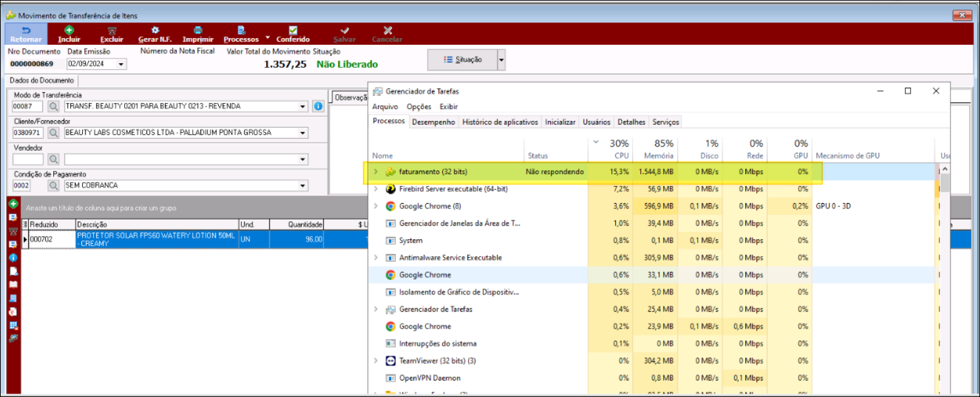The width and height of the screenshot is (980, 397).
Task: Select the Interrupções do sistema process row
Action: coord(653,344)
